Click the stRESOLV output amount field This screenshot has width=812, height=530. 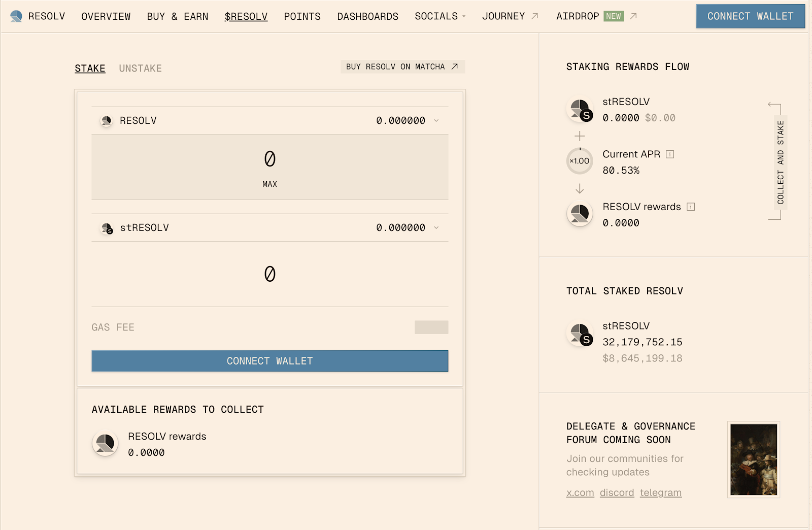click(x=270, y=274)
